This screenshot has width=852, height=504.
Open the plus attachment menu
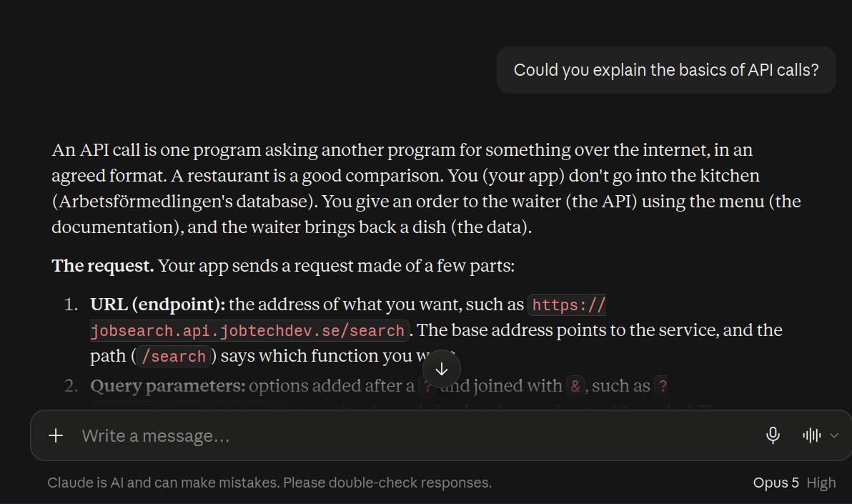(x=56, y=435)
